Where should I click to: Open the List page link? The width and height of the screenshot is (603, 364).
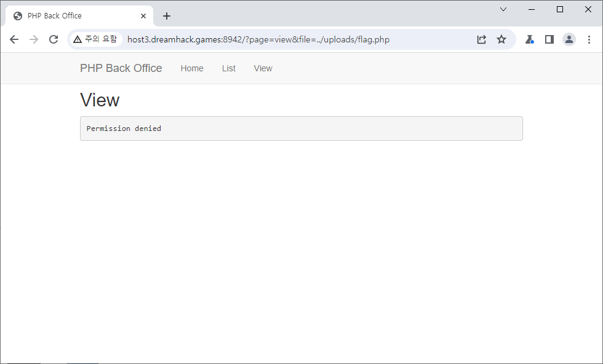(229, 68)
